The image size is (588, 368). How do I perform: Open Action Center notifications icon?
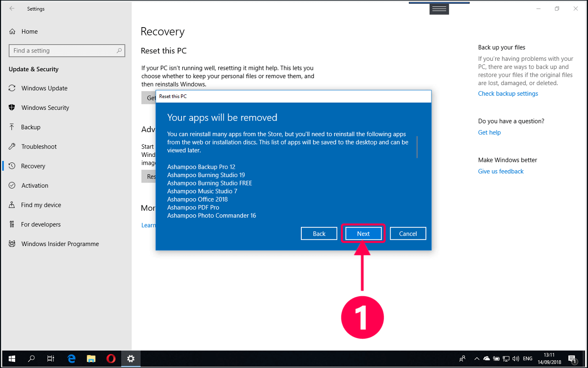point(572,359)
